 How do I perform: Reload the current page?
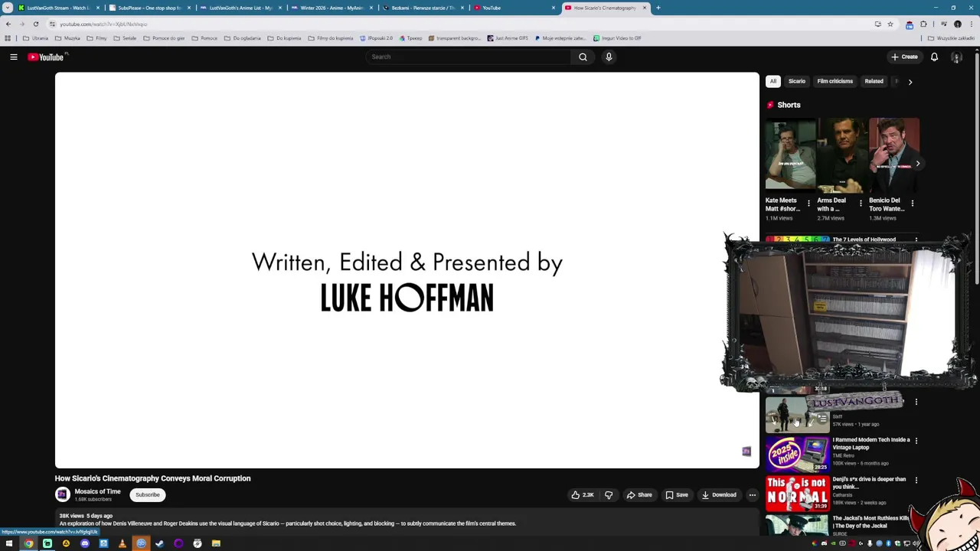point(35,24)
